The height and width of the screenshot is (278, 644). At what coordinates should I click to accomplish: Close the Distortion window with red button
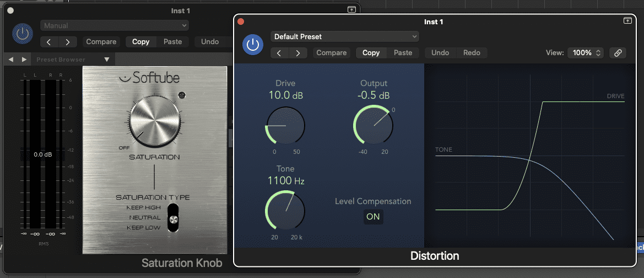(x=241, y=22)
